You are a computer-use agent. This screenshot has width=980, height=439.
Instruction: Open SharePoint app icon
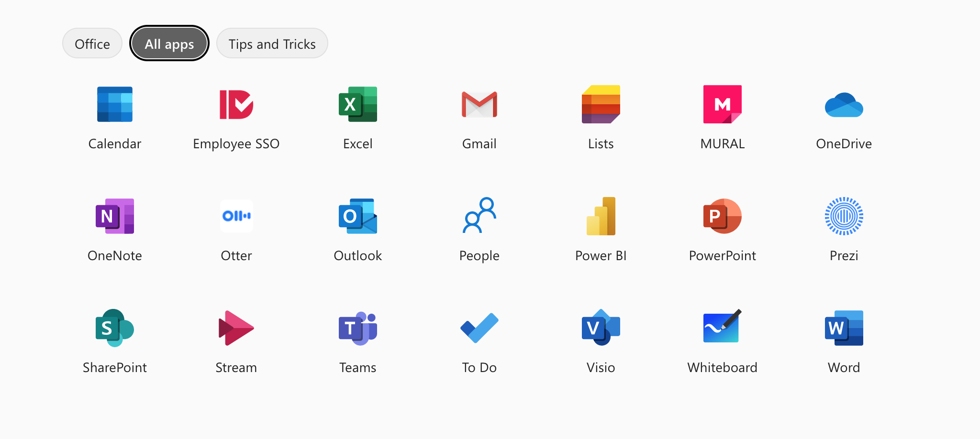tap(115, 328)
